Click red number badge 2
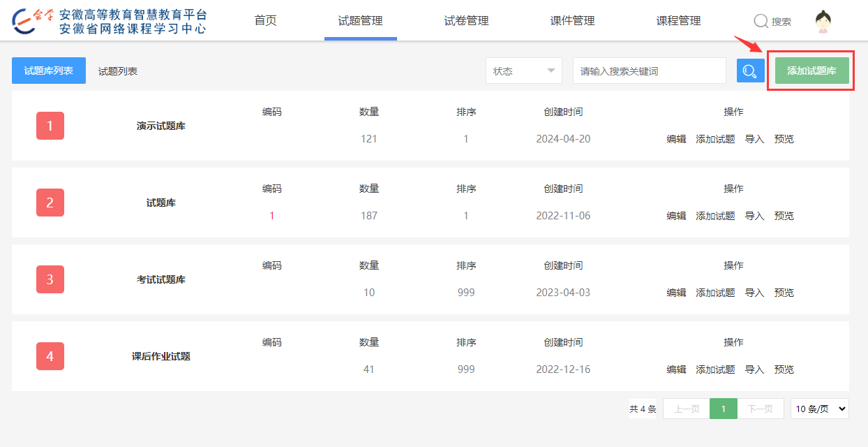 [x=50, y=203]
